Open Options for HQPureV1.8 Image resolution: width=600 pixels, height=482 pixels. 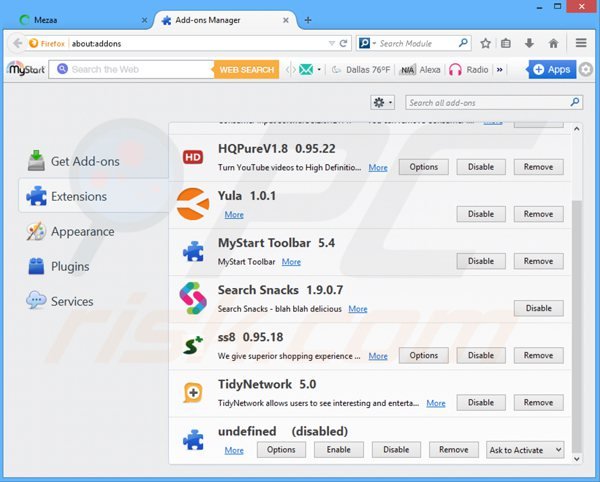coord(424,167)
